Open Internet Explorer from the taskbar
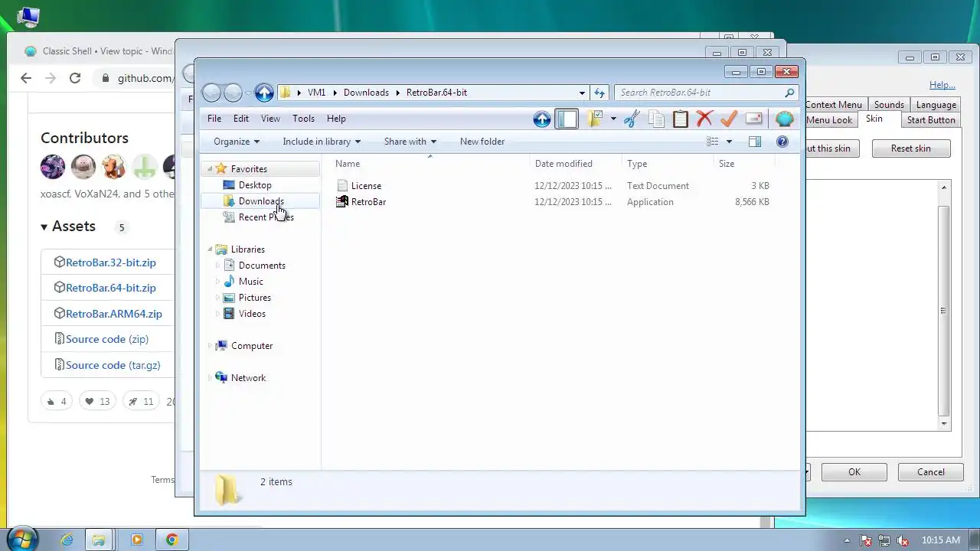This screenshot has height=551, width=980. [67, 540]
